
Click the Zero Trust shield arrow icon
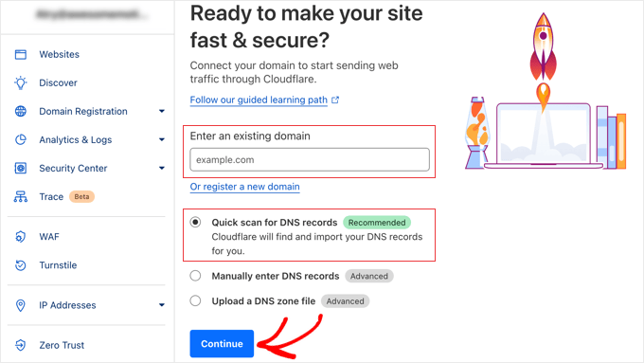21,345
